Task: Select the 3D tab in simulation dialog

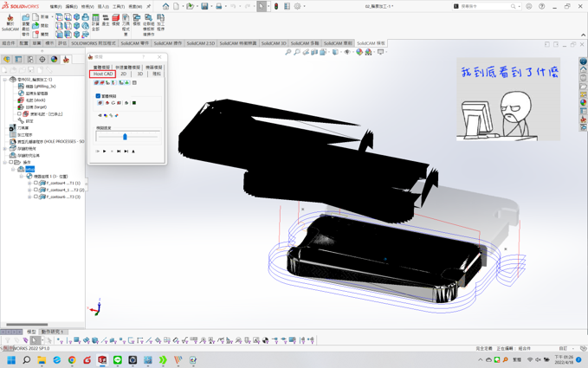Action: click(x=139, y=74)
